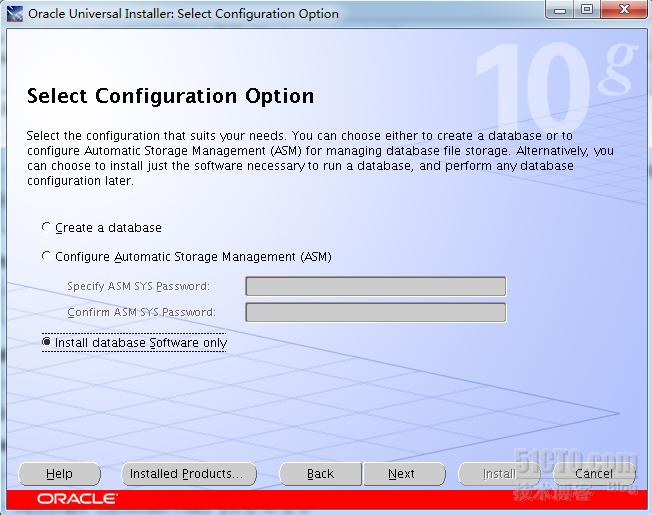Click the ORACLE logo in red bar

pos(77,499)
